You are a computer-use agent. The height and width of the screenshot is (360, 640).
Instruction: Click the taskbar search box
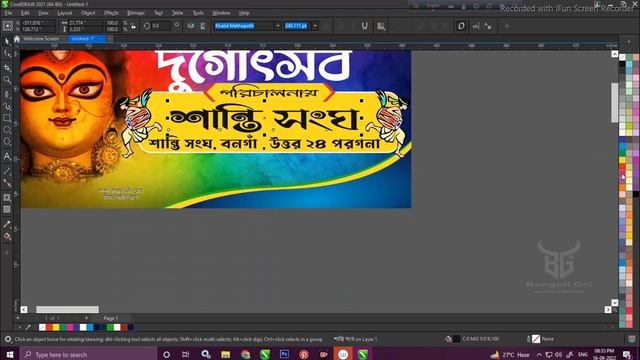pyautogui.click(x=89, y=354)
